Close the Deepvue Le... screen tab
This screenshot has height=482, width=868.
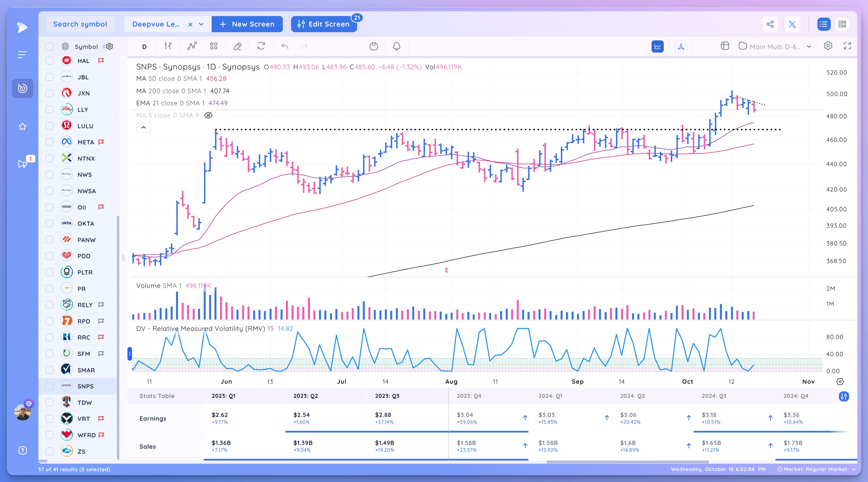coord(190,24)
